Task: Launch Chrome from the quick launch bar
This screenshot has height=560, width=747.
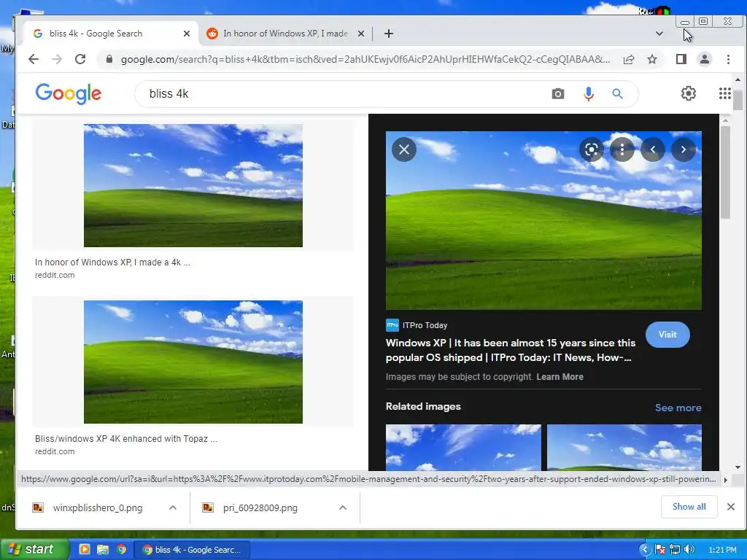Action: coord(122,549)
